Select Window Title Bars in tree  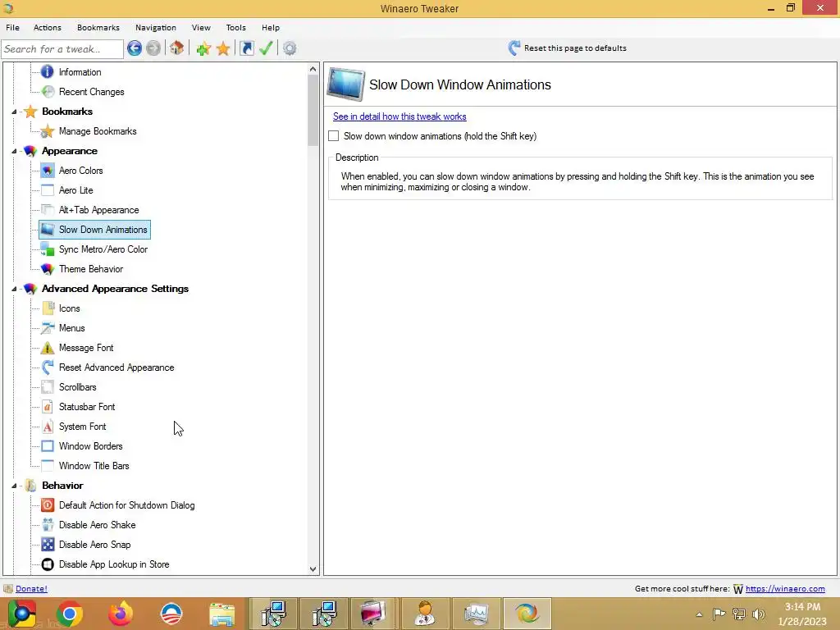click(94, 466)
